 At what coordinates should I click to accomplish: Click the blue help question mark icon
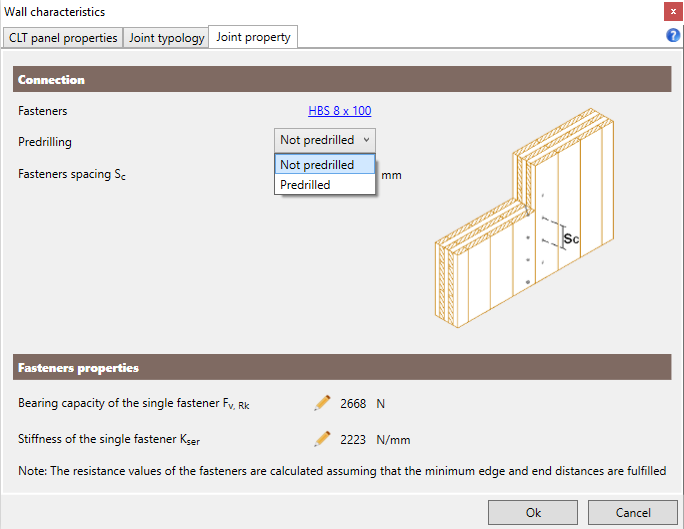(673, 35)
